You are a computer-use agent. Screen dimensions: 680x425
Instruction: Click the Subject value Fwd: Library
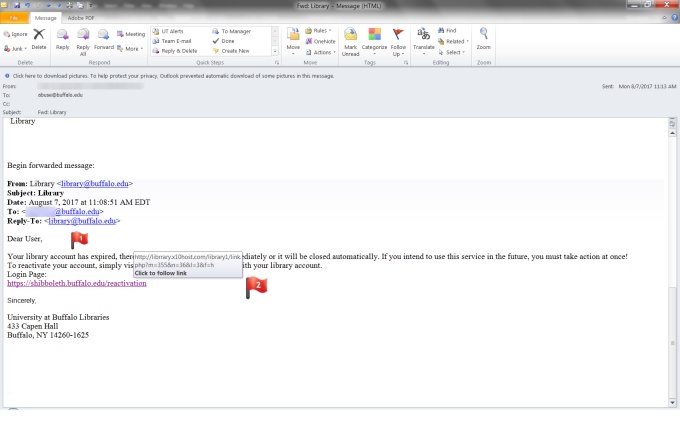point(52,112)
